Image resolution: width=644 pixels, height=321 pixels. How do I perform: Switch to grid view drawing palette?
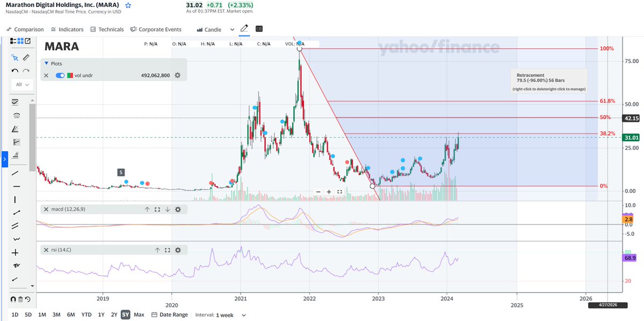pos(20,41)
